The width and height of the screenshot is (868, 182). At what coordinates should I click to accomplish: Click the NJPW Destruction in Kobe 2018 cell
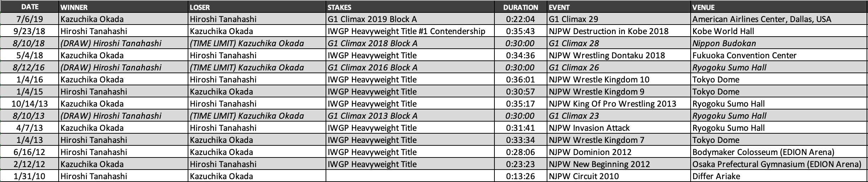point(619,31)
